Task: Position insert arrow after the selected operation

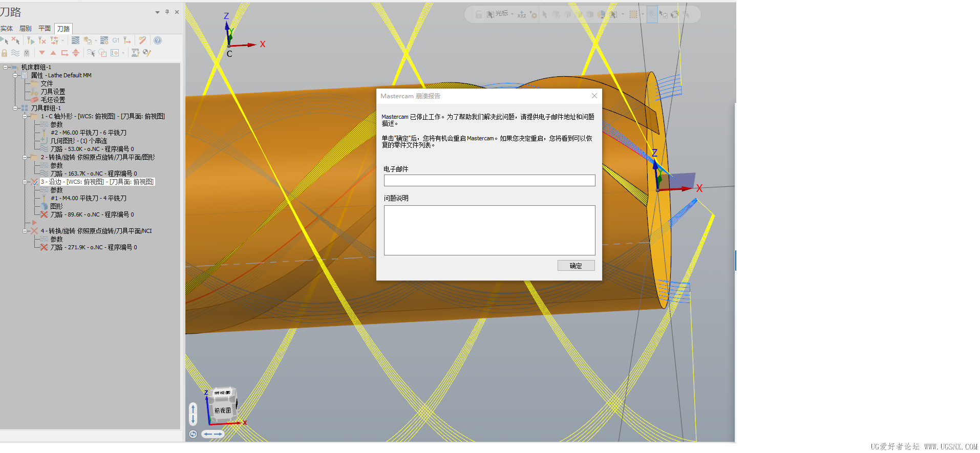Action: [65, 53]
